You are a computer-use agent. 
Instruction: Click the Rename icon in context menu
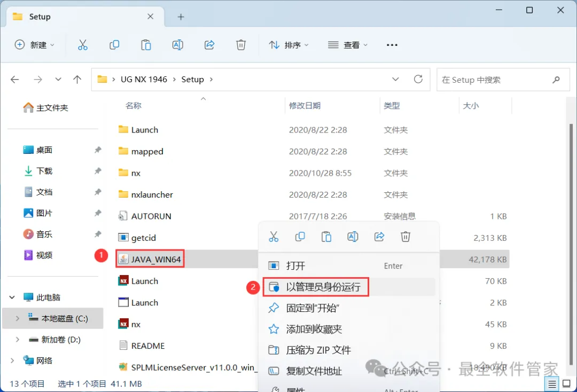click(353, 237)
